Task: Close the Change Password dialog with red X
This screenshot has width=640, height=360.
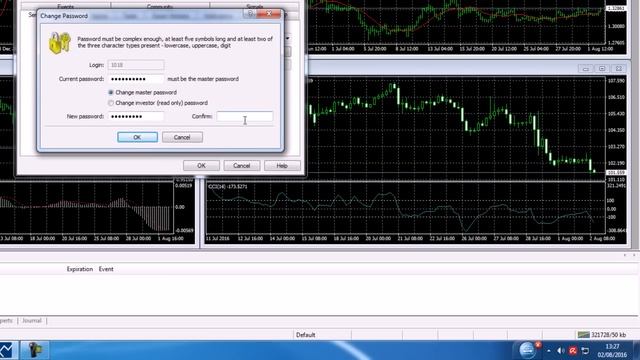Action: (x=269, y=13)
